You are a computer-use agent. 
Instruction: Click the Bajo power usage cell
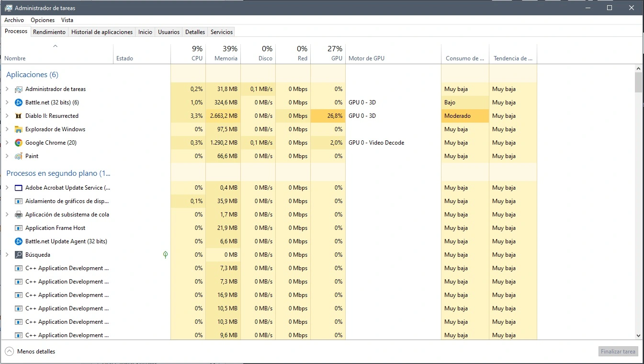(465, 102)
